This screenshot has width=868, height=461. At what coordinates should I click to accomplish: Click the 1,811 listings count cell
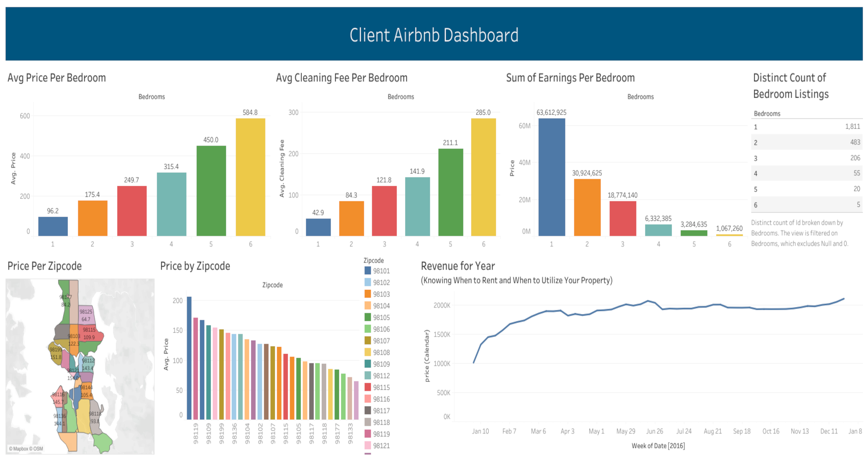point(852,126)
